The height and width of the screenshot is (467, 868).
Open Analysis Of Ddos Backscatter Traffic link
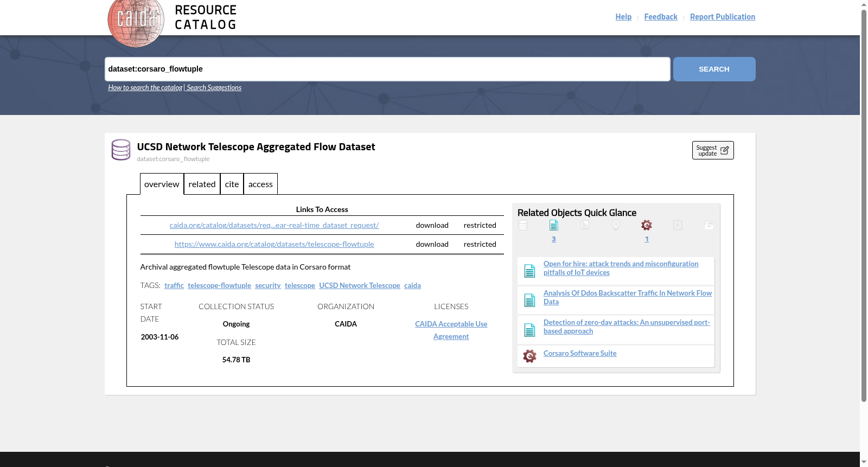coord(628,297)
